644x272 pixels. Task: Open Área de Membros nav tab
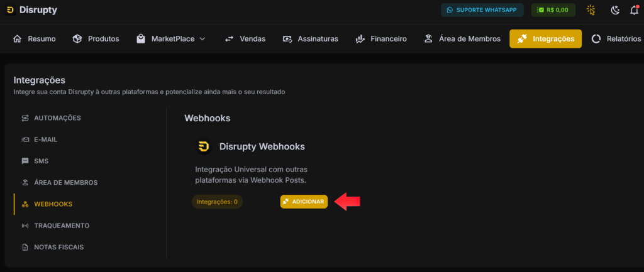click(x=462, y=39)
